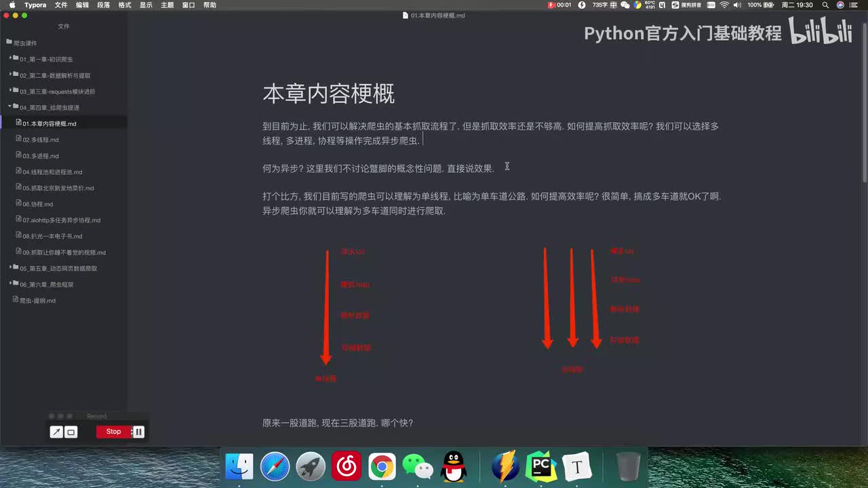Open the 格式 menu

pyautogui.click(x=125, y=5)
